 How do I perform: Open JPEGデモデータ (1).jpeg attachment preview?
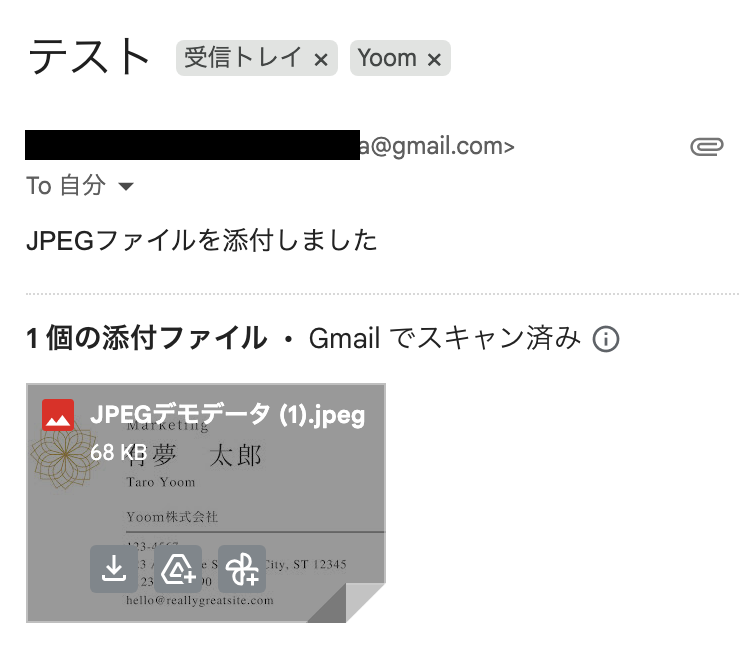click(x=206, y=503)
